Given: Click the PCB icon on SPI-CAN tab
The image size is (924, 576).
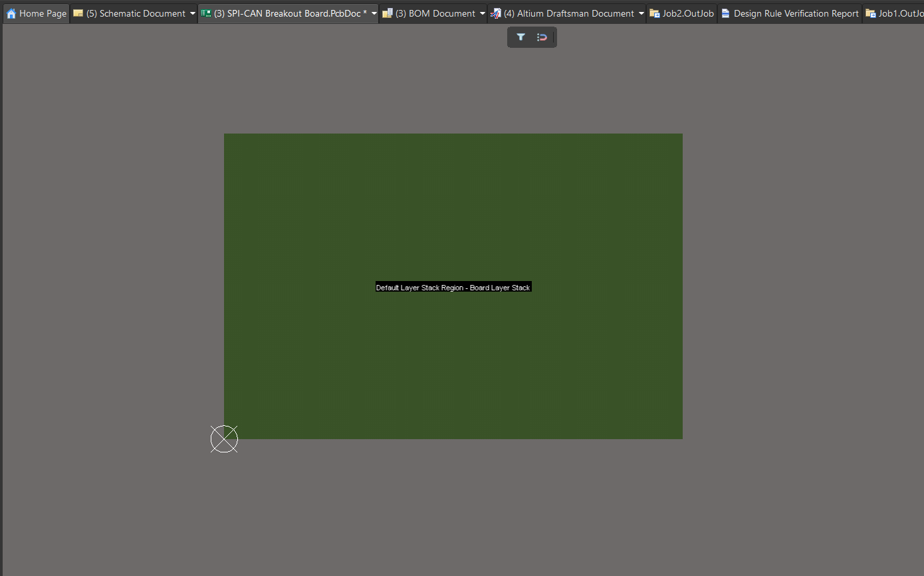Looking at the screenshot, I should click(206, 13).
